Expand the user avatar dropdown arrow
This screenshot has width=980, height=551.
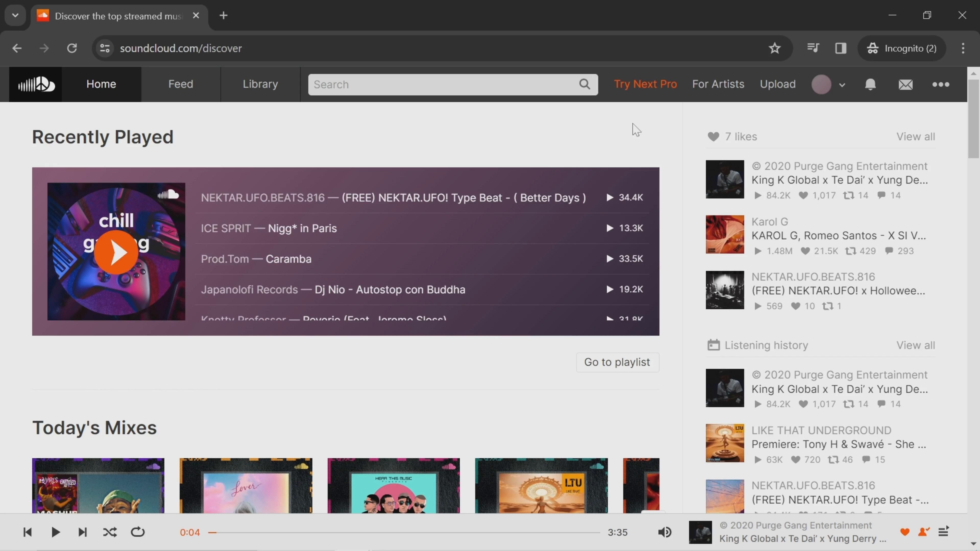(842, 85)
